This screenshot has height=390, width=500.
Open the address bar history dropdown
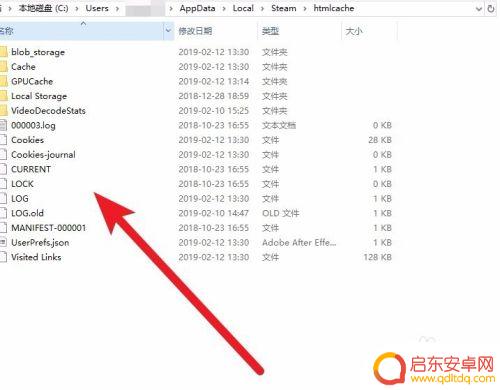click(479, 9)
